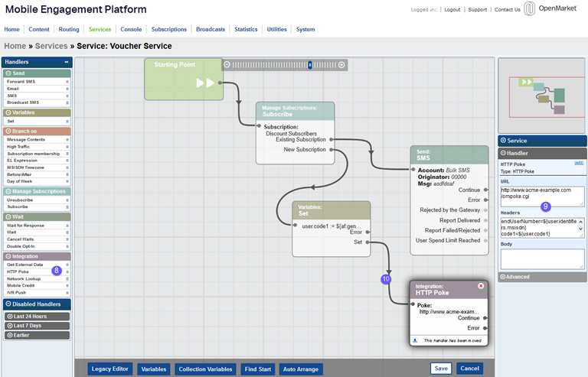Click the Find Start button
The height and width of the screenshot is (377, 588).
(258, 369)
